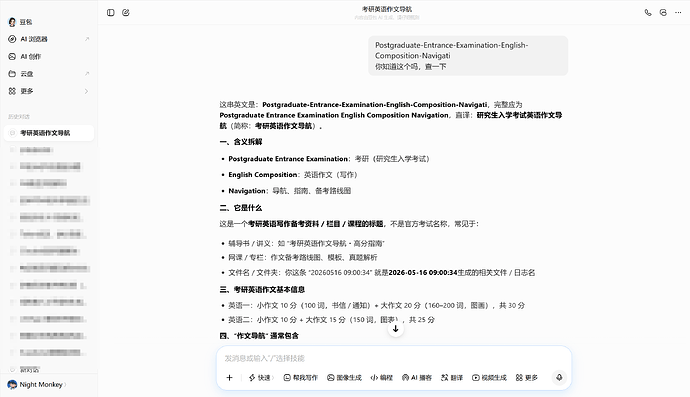Click the bullet starting '文件名 / 文件夹'

[x=382, y=273]
